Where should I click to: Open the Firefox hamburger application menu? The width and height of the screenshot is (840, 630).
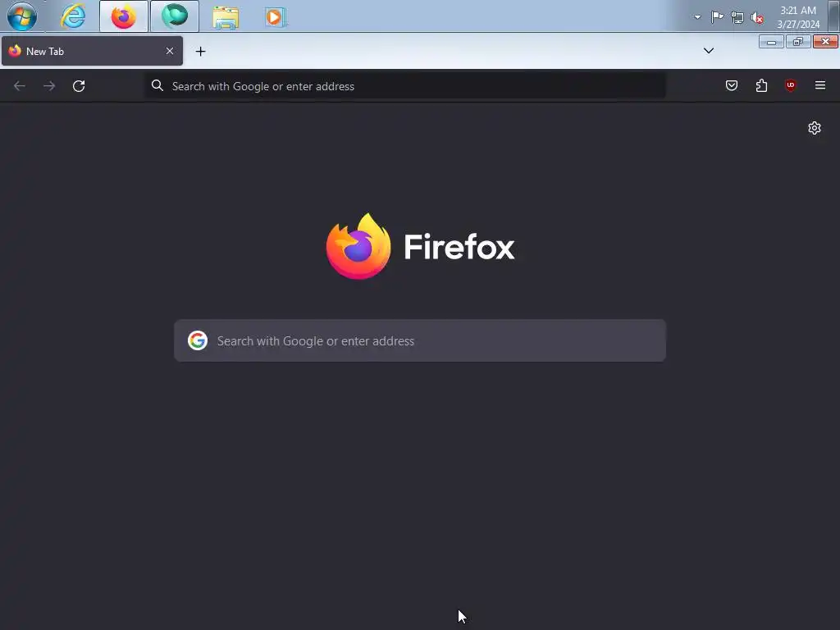820,85
